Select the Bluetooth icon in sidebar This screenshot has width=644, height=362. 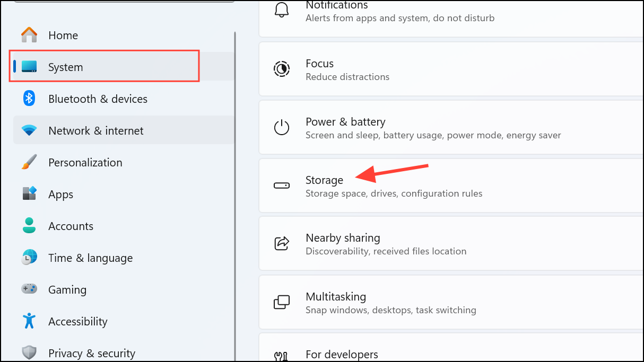pos(29,99)
